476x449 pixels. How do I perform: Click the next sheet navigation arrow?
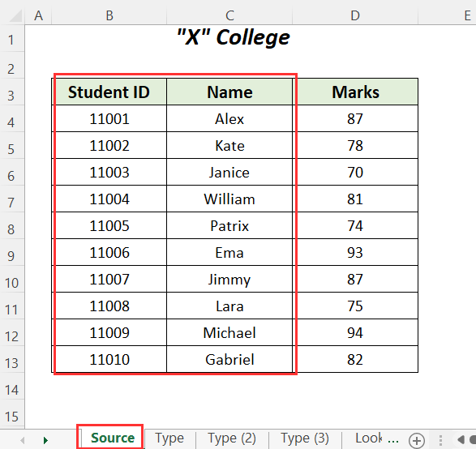(x=45, y=440)
